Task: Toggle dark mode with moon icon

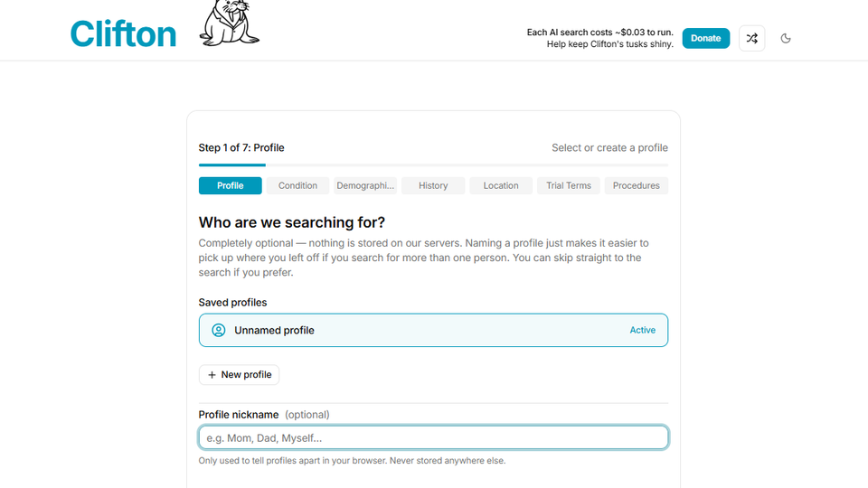Action: coord(786,38)
